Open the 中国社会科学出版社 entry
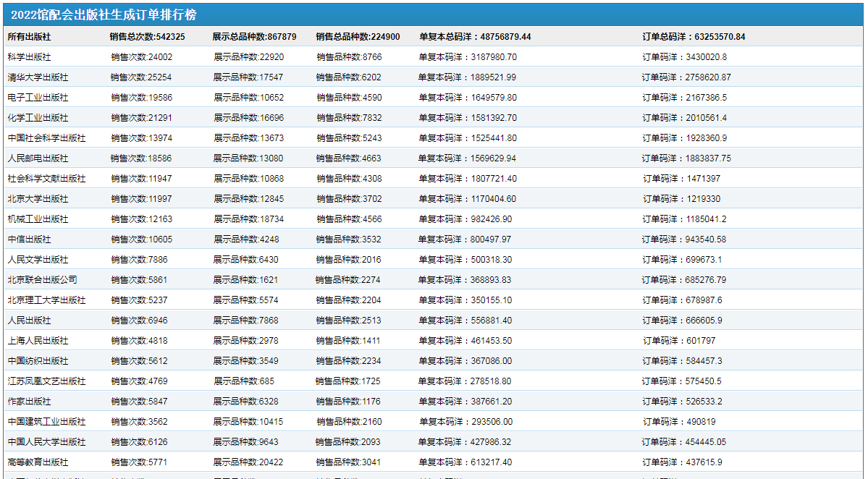868x479 pixels. (x=46, y=137)
